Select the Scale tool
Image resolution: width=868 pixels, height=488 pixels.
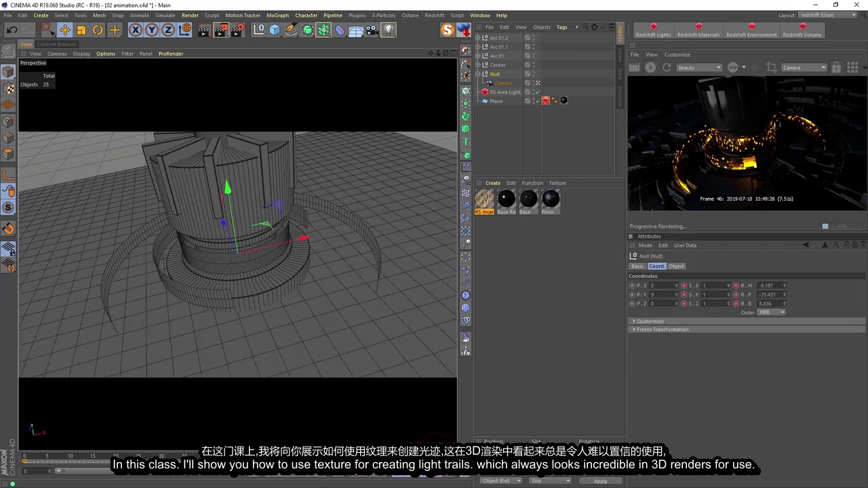point(81,30)
